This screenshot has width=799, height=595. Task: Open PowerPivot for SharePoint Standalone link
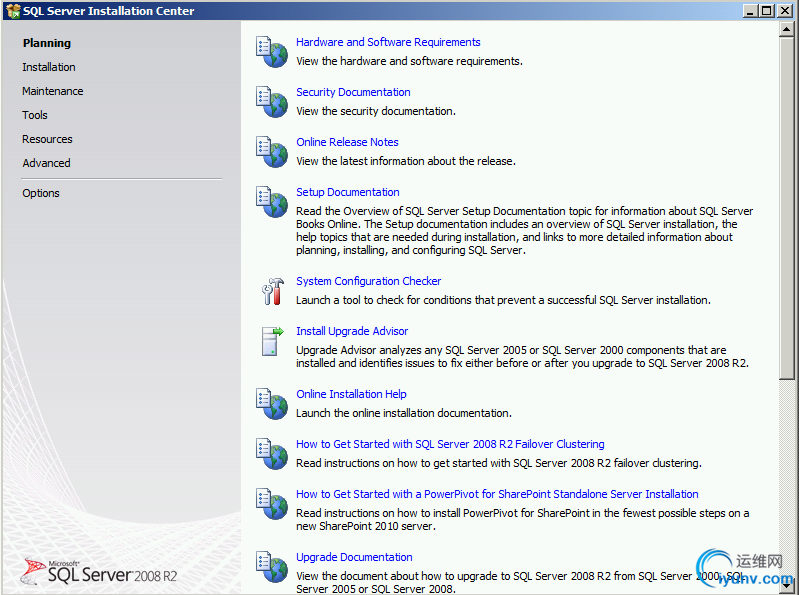pyautogui.click(x=497, y=494)
